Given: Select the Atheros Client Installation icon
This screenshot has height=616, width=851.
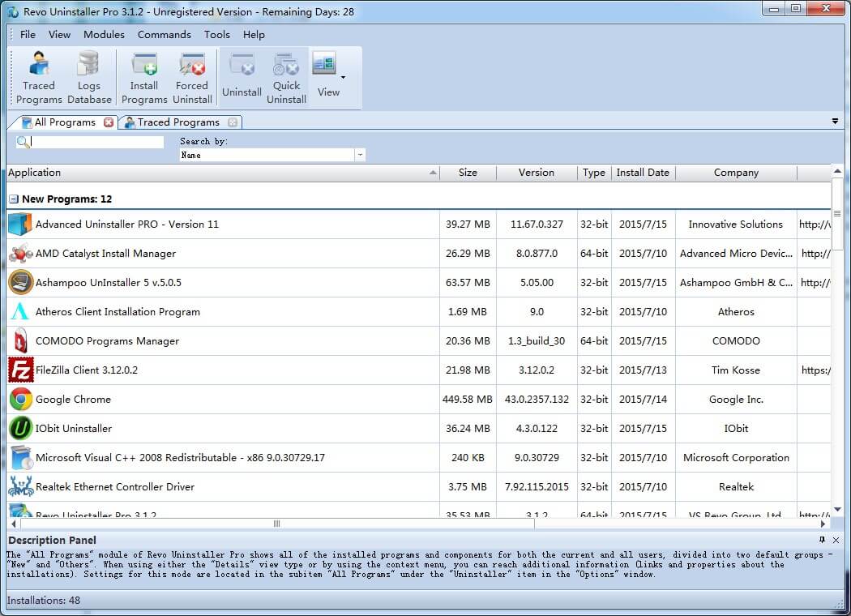Looking at the screenshot, I should point(20,311).
